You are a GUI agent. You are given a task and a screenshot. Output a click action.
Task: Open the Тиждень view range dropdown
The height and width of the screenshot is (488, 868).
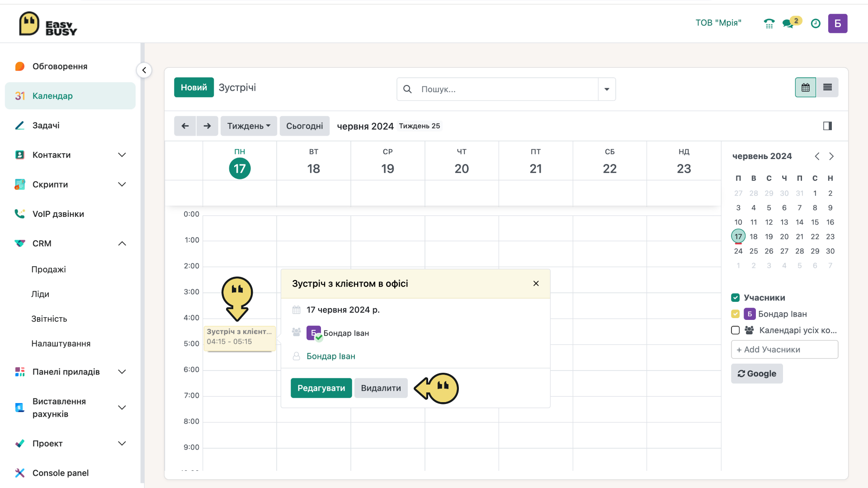(x=249, y=126)
